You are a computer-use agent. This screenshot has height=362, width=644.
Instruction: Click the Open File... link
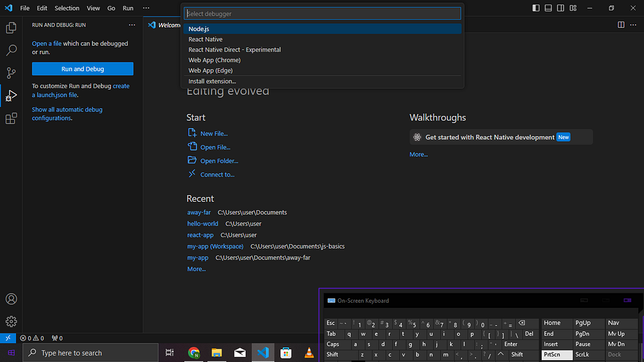pyautogui.click(x=215, y=147)
